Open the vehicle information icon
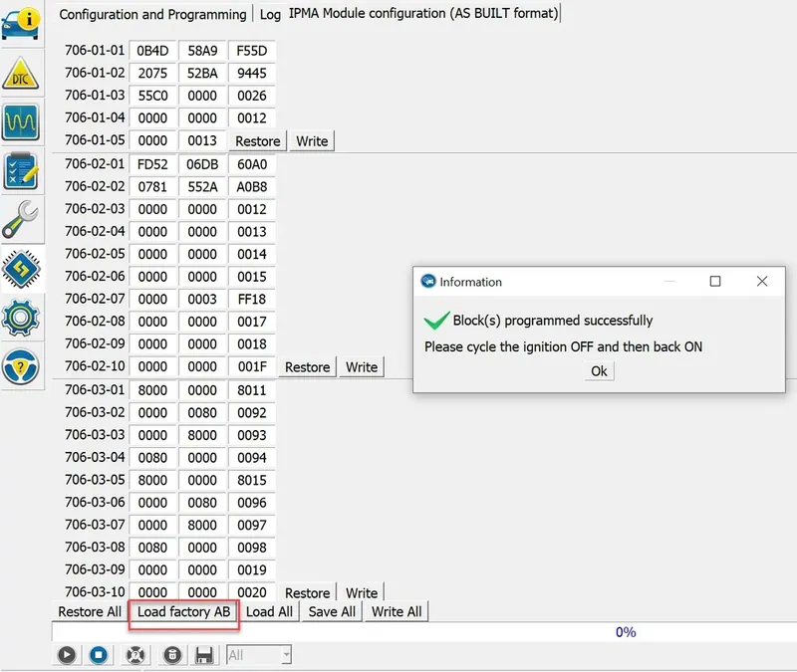The width and height of the screenshot is (797, 672). [20, 23]
